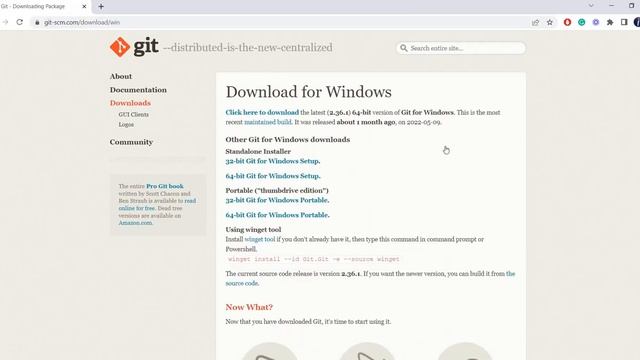Bookmark this page with the star icon
The image size is (640, 360).
(550, 22)
